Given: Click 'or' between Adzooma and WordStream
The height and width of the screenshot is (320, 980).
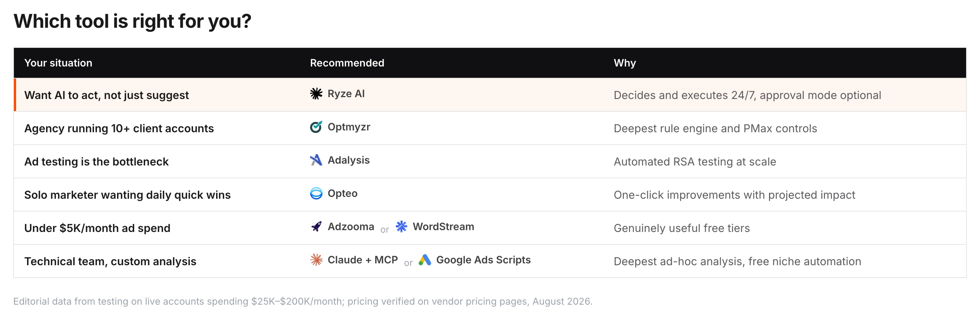Looking at the screenshot, I should [385, 229].
